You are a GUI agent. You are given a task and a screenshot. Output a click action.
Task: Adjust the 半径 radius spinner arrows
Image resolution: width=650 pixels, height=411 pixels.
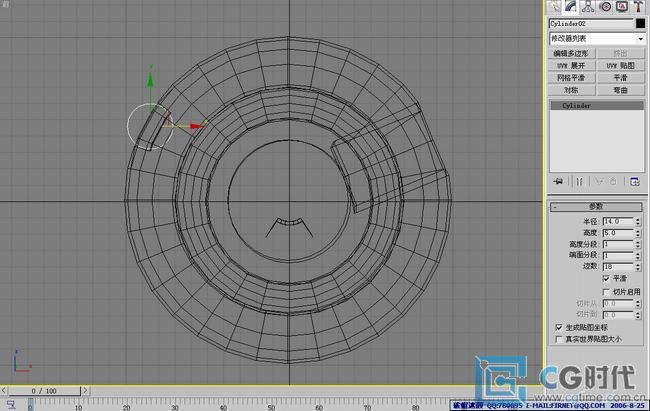(638, 221)
